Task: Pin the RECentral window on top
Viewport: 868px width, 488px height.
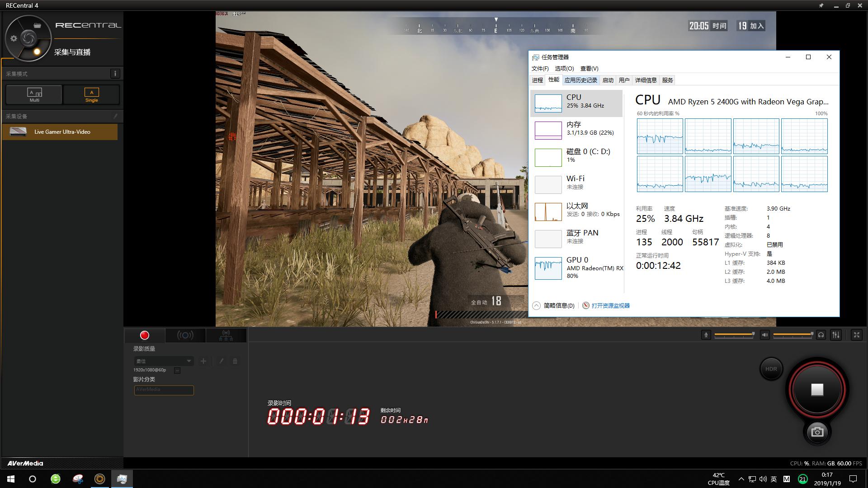Action: coord(821,5)
